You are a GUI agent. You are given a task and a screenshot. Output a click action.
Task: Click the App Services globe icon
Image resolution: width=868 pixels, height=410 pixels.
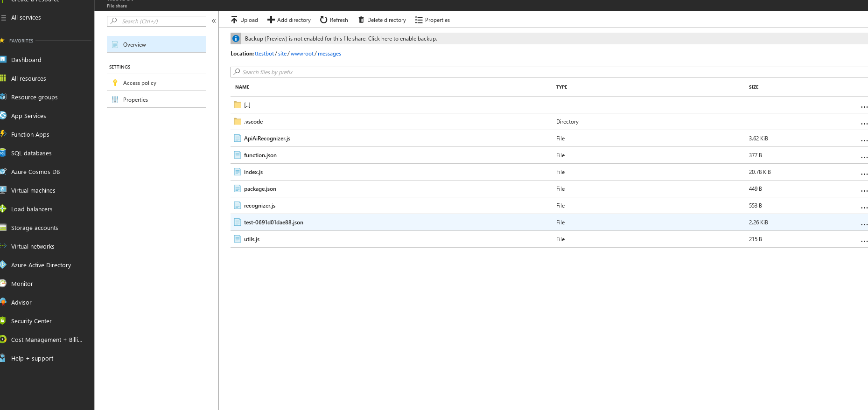point(3,115)
